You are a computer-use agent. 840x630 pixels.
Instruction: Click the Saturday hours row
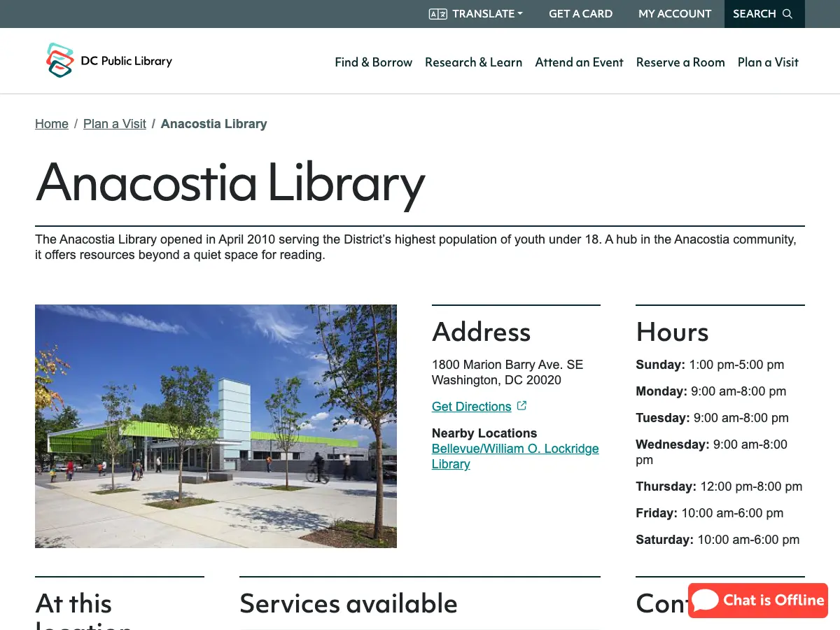717,540
